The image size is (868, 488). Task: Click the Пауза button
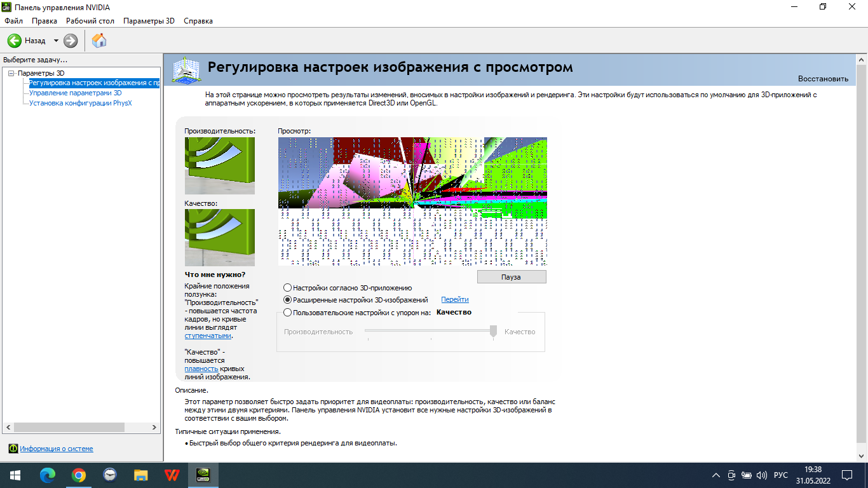[x=511, y=277]
